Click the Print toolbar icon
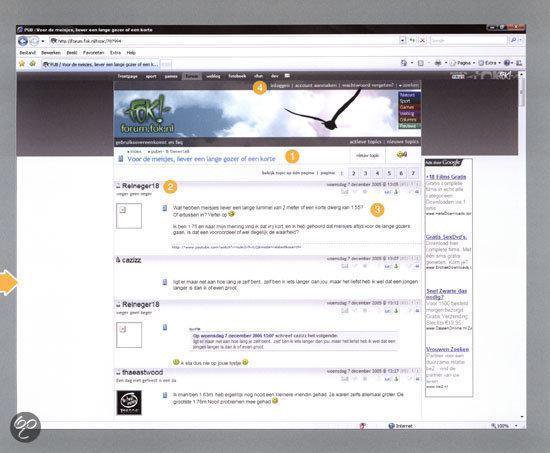The width and height of the screenshot is (550, 453). 438,63
